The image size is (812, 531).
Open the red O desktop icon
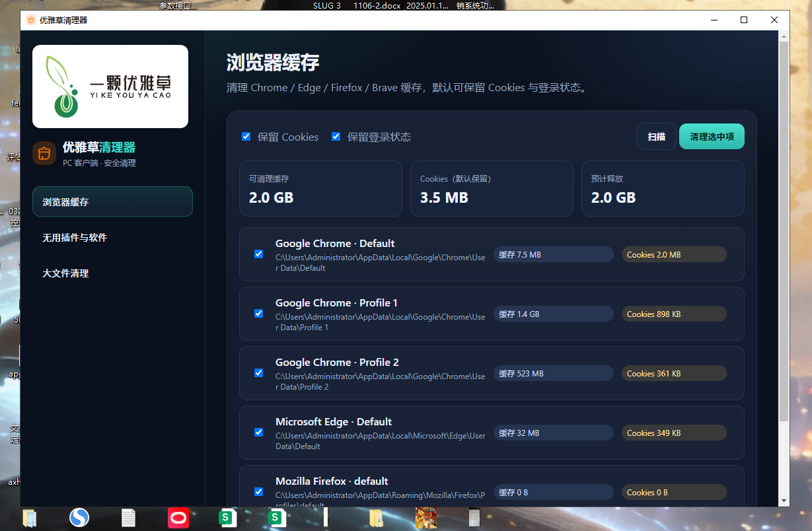178,517
